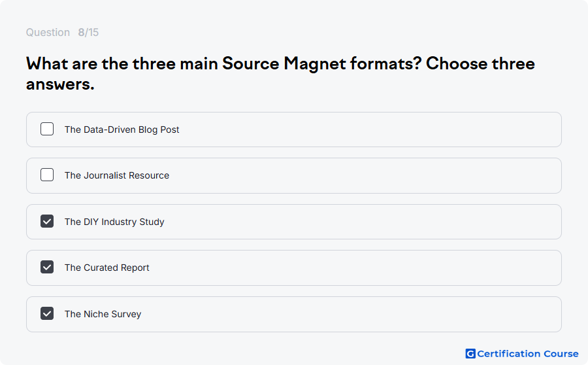Click the blue G logo icon

[x=470, y=354]
